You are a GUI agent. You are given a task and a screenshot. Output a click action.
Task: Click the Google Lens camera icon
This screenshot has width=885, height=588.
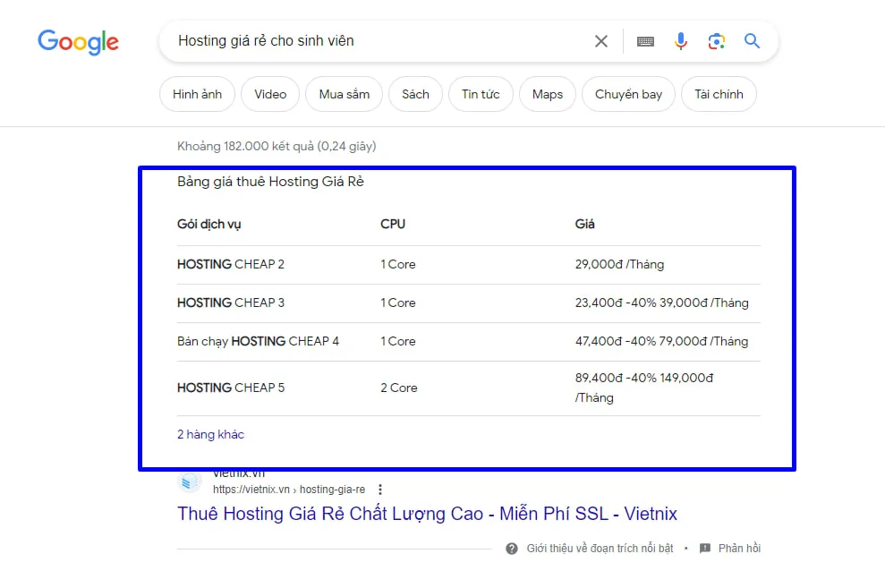pyautogui.click(x=716, y=40)
